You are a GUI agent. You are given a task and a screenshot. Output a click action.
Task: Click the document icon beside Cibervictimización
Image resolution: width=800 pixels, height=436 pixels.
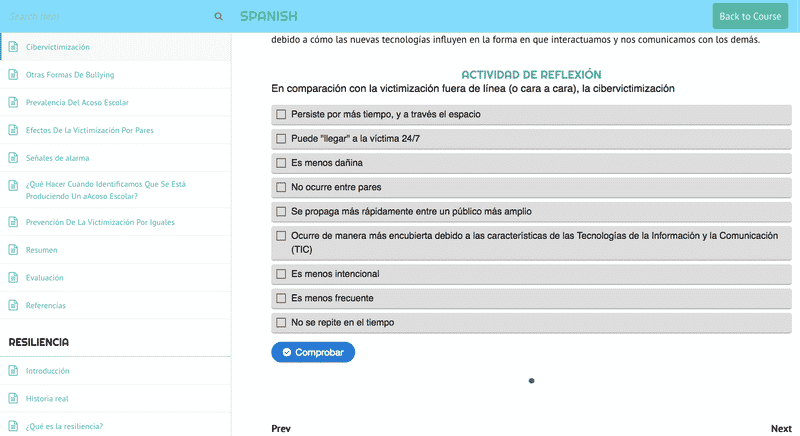click(x=13, y=47)
